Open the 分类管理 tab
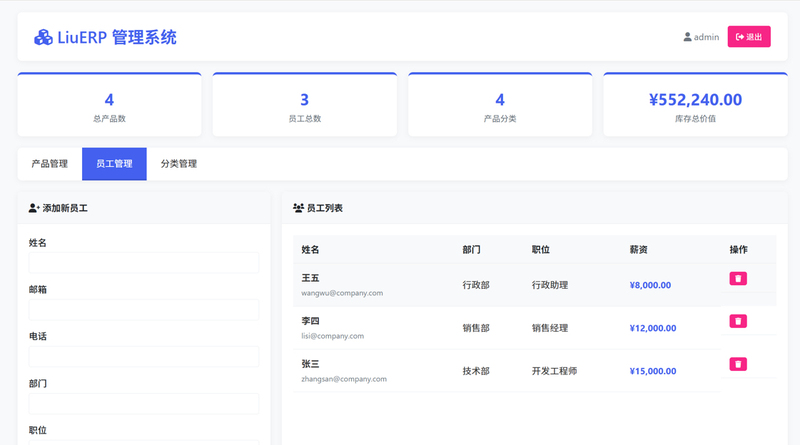The height and width of the screenshot is (445, 800). (179, 164)
